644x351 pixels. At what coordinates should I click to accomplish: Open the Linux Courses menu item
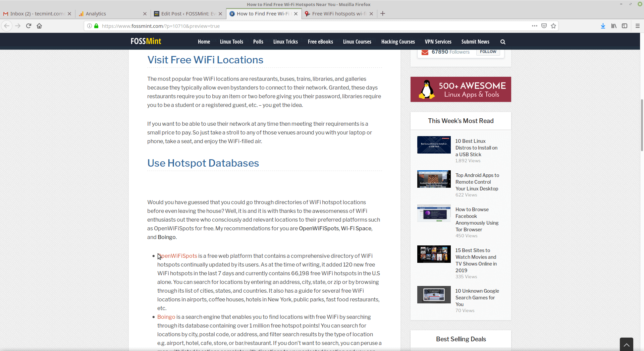357,42
